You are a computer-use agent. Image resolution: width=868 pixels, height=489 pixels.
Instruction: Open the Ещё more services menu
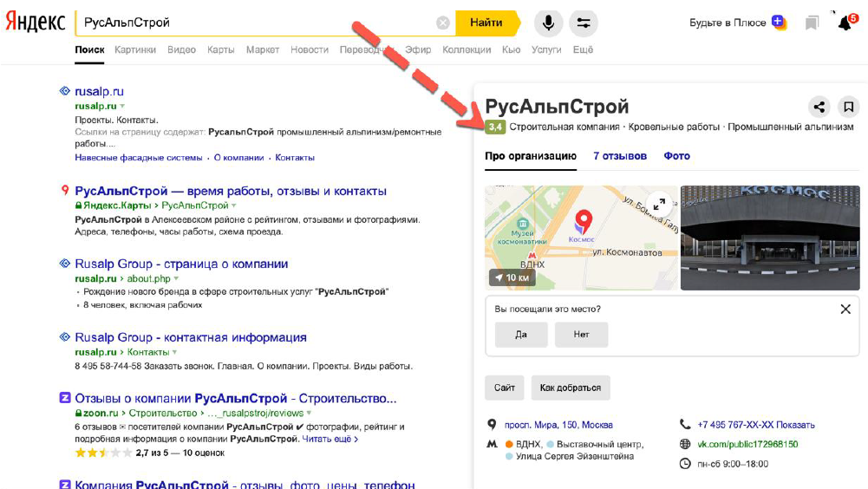click(583, 49)
